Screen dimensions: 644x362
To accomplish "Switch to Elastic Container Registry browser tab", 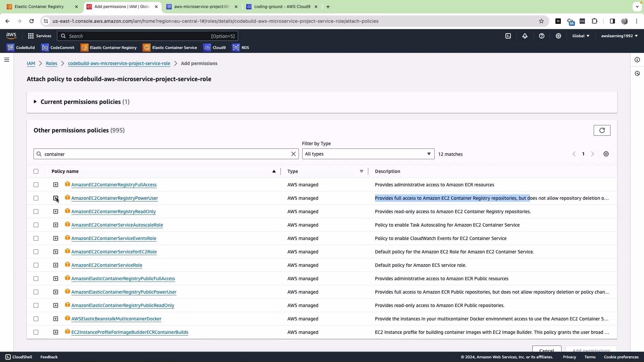I will 42,7.
